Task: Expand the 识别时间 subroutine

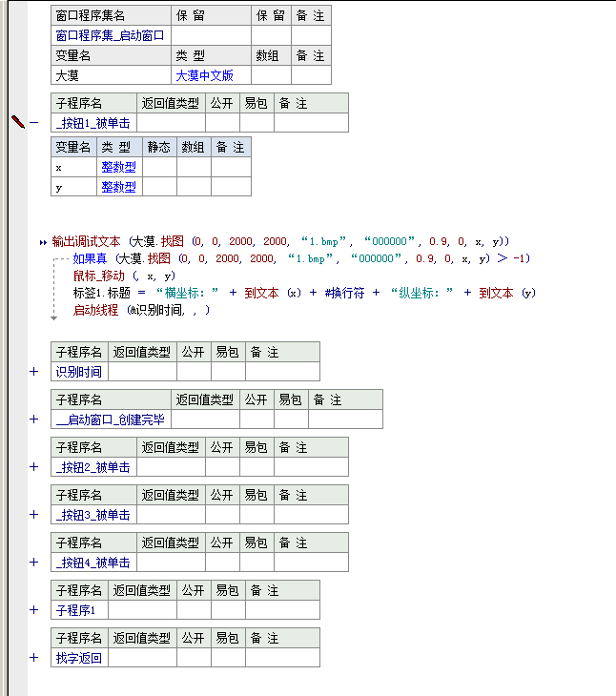Action: [33, 372]
